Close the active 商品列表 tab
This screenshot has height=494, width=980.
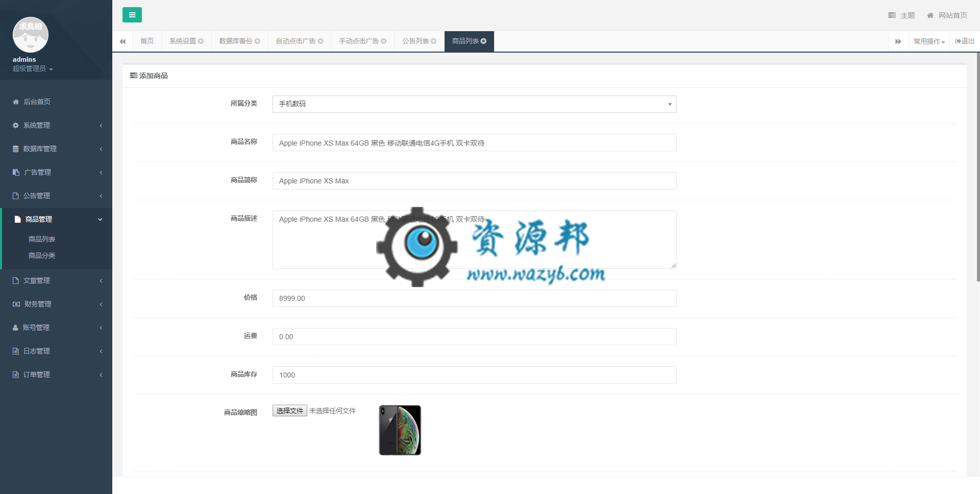(483, 41)
